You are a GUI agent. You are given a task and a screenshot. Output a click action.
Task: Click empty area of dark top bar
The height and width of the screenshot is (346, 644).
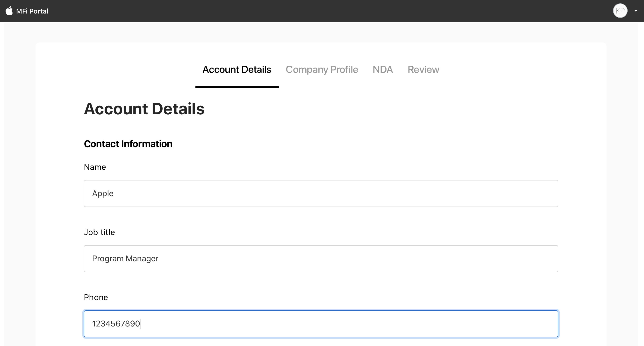[325, 11]
